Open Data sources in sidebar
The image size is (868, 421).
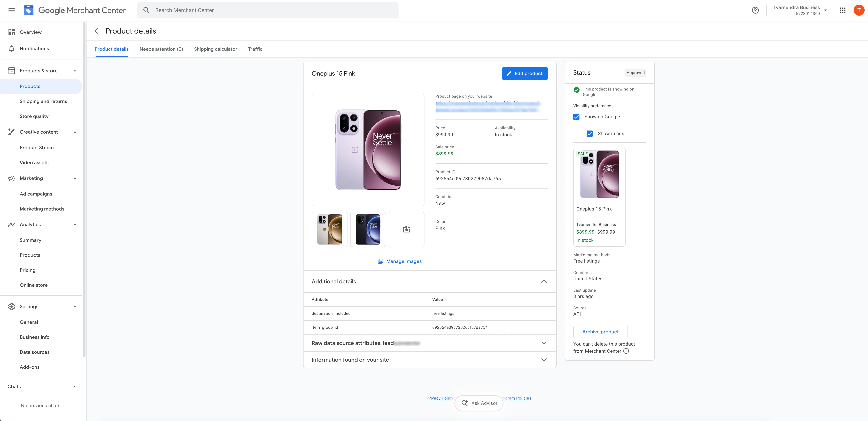[x=35, y=352]
